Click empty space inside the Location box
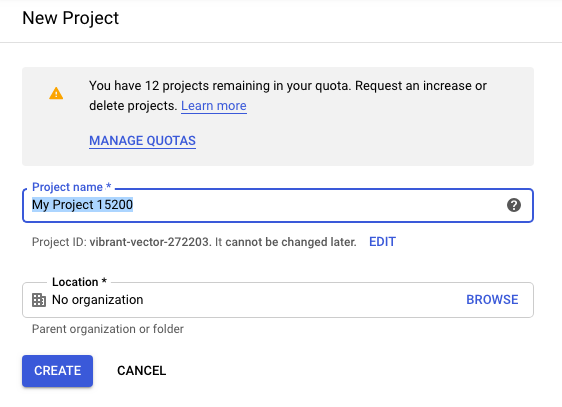 305,300
